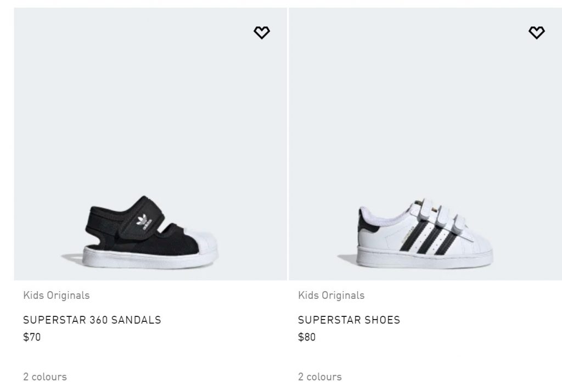The image size is (562, 392).
Task: Show the 2 colours for Superstar Shoes
Action: pyautogui.click(x=320, y=377)
